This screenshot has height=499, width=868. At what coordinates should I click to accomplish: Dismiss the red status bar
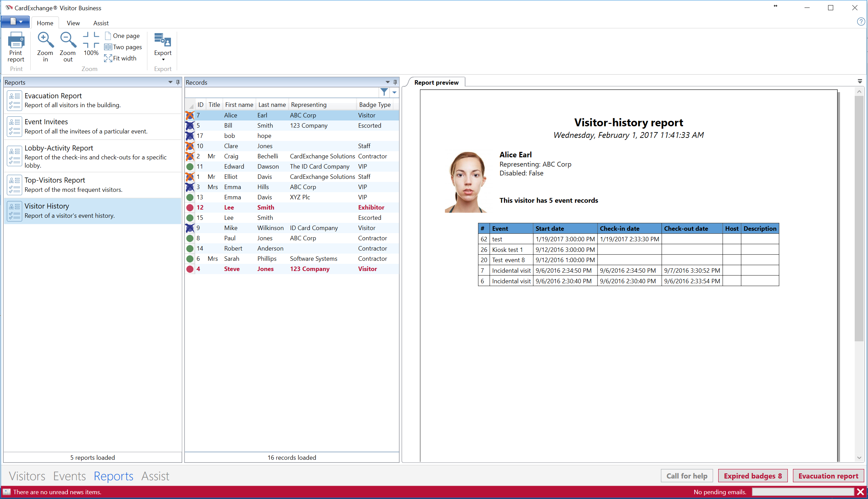point(860,492)
